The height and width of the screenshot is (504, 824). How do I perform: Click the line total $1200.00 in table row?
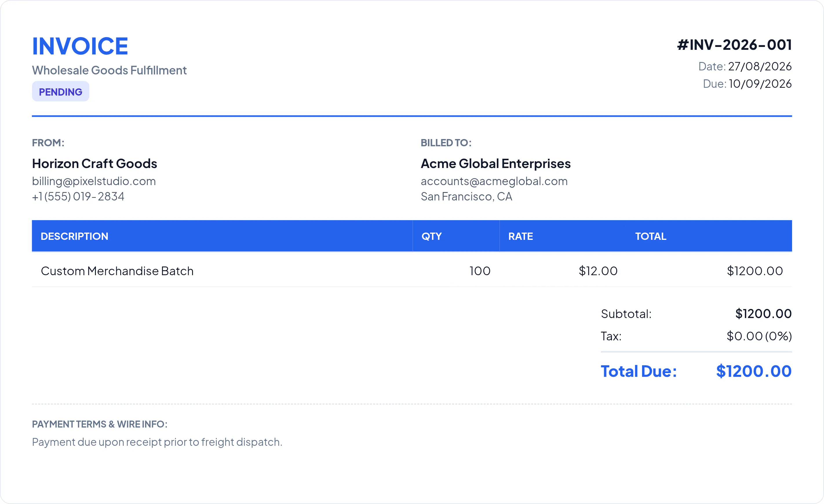click(755, 271)
